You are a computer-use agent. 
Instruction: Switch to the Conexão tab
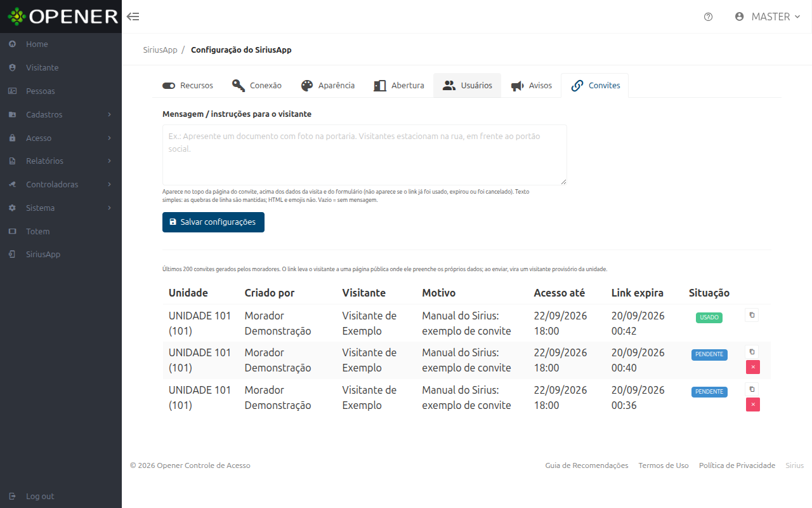257,85
